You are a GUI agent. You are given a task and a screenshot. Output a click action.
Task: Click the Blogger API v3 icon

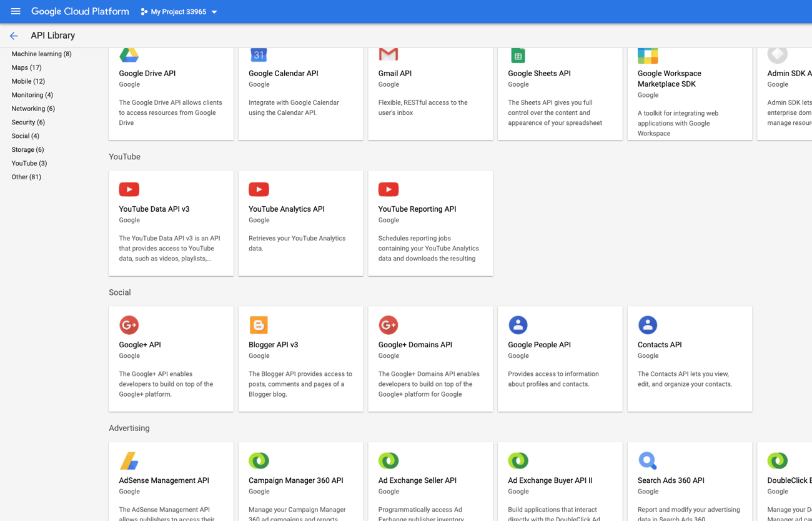click(x=259, y=325)
